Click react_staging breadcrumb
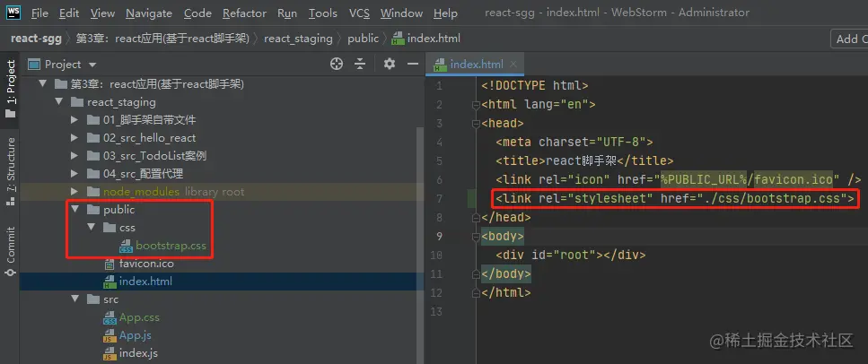The width and height of the screenshot is (868, 364). 298,39
